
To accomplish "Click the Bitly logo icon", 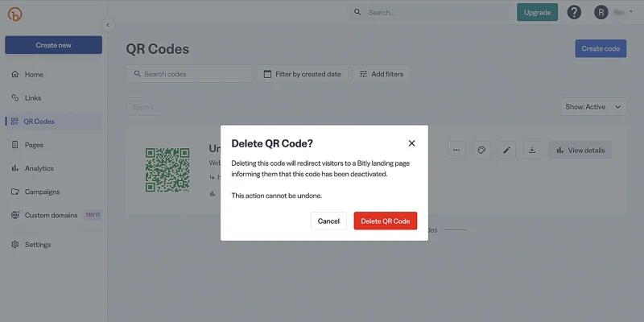I will click(x=14, y=14).
